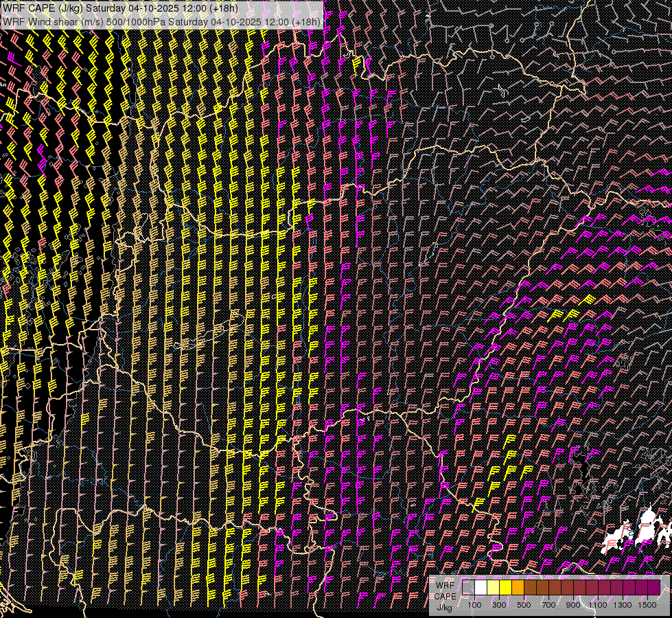Click the J/kg unit label in legend

tap(444, 607)
